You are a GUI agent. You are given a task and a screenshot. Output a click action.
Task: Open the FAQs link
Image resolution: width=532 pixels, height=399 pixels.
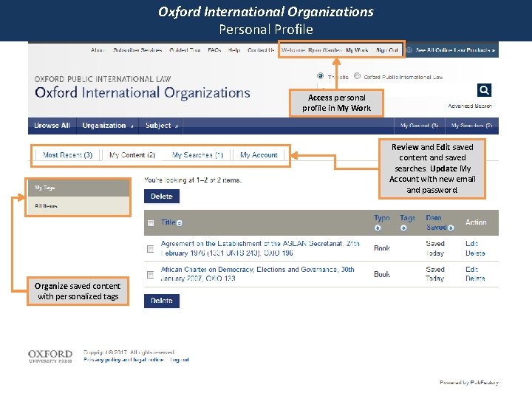pos(214,50)
